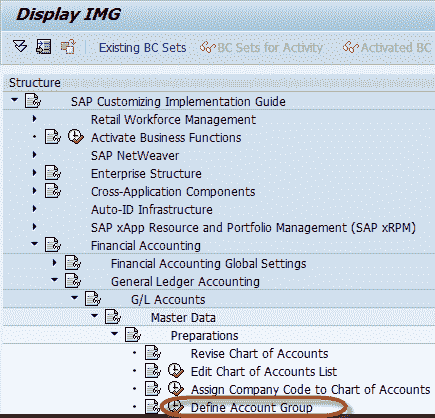The height and width of the screenshot is (418, 435).
Task: Select Activate Business Functions entry
Action: point(166,137)
